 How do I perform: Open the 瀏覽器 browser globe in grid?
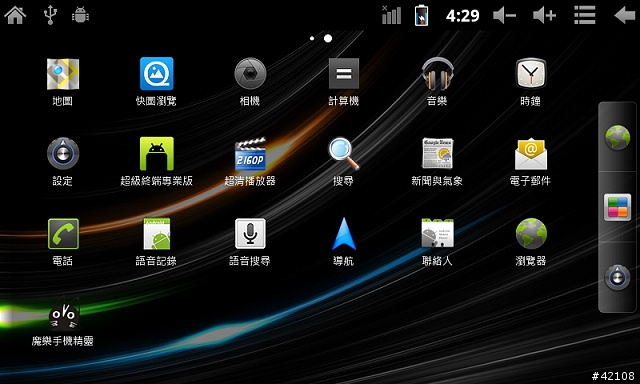pyautogui.click(x=531, y=234)
